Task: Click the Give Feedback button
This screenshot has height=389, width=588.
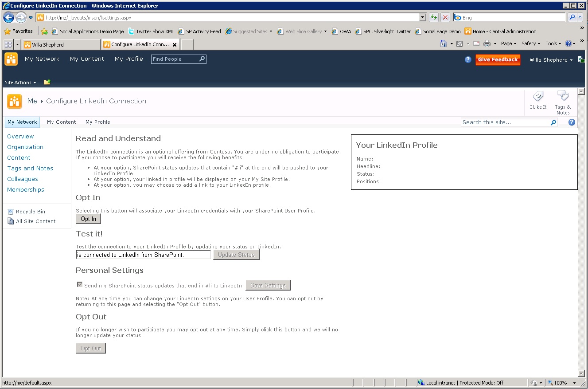Action: coord(498,59)
